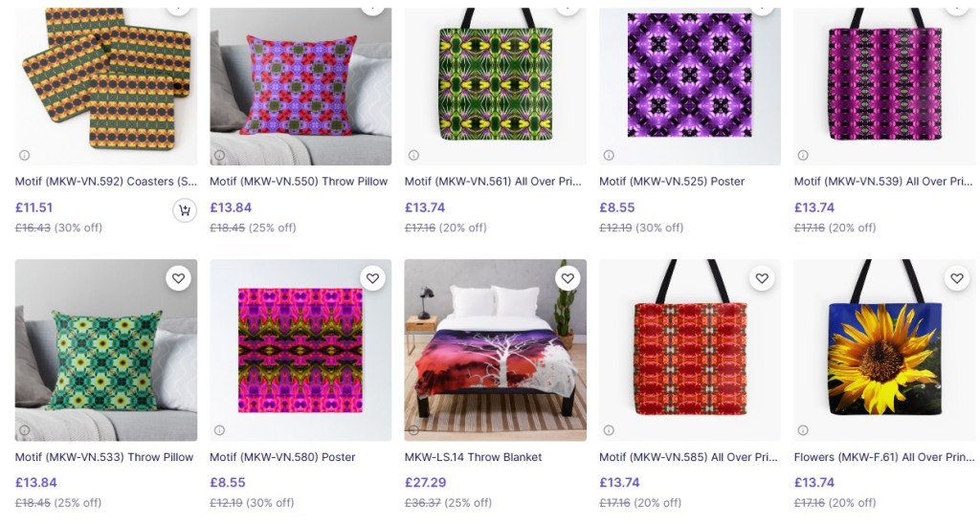Click info icon on MKW-VN.550 pillow image
The height and width of the screenshot is (524, 980).
coord(219,155)
